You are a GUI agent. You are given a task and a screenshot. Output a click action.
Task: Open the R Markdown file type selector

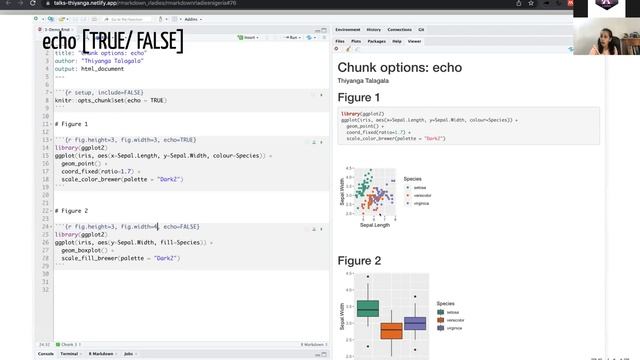(313, 344)
